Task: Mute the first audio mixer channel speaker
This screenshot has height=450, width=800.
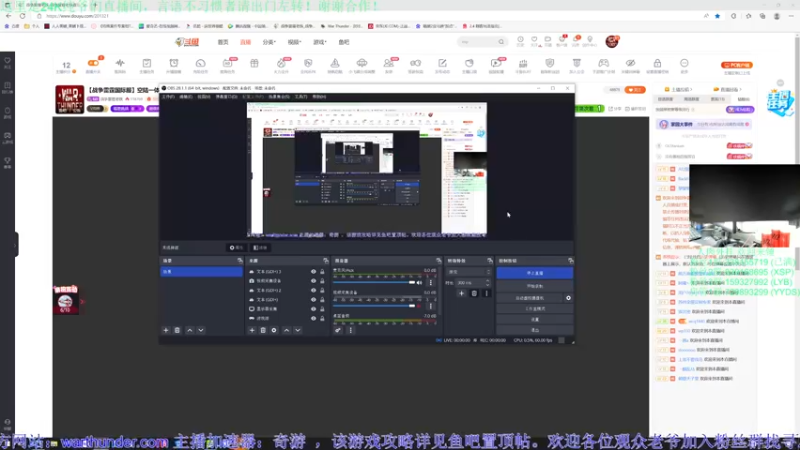Action: (419, 283)
